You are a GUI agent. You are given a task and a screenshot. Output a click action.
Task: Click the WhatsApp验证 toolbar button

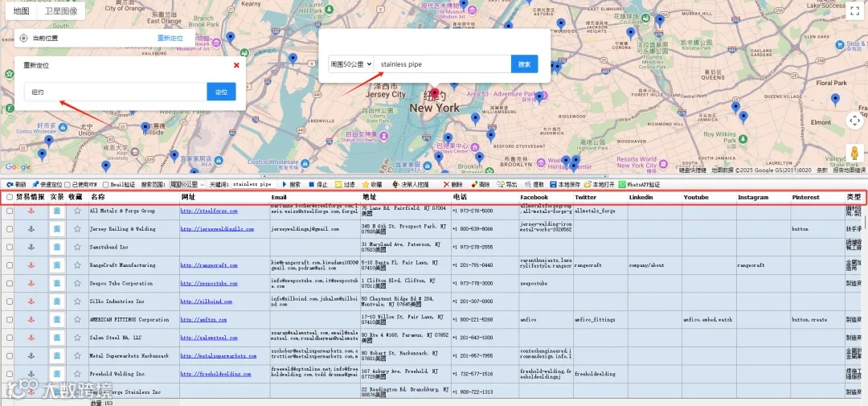[640, 184]
